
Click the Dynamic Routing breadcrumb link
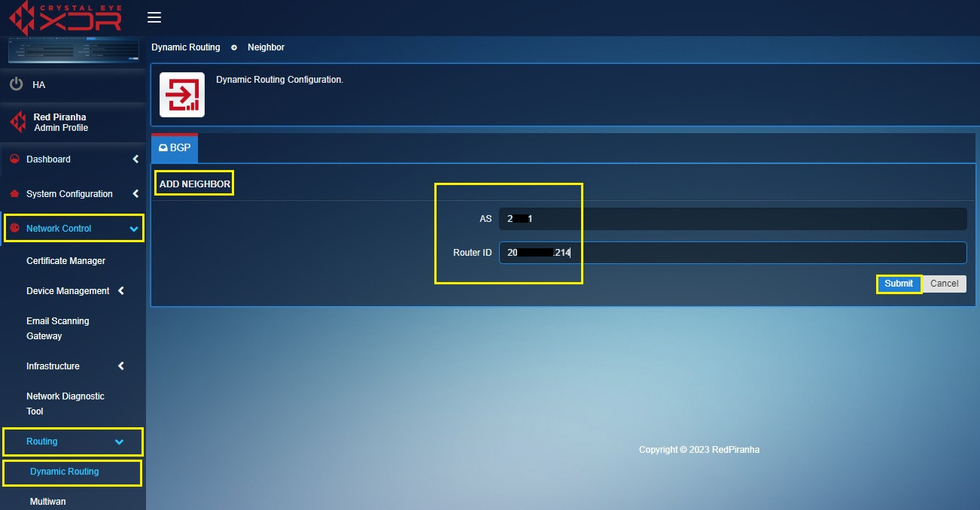pyautogui.click(x=186, y=47)
